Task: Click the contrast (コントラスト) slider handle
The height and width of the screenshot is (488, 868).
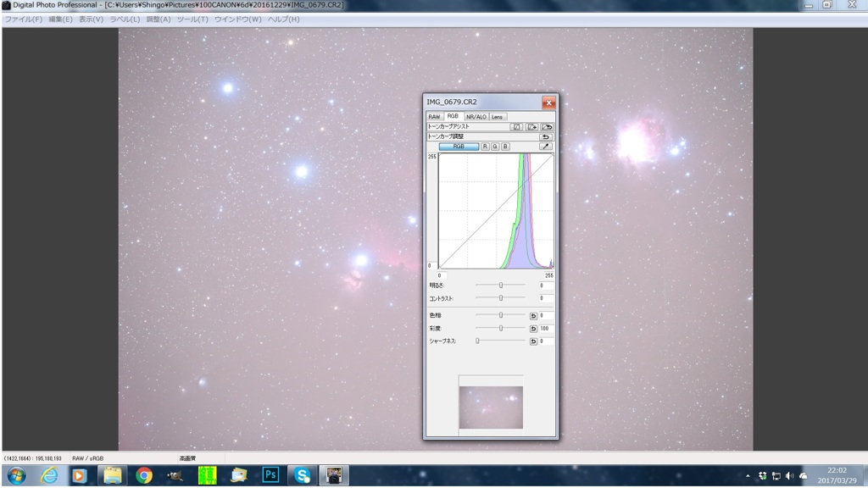Action: pyautogui.click(x=501, y=298)
